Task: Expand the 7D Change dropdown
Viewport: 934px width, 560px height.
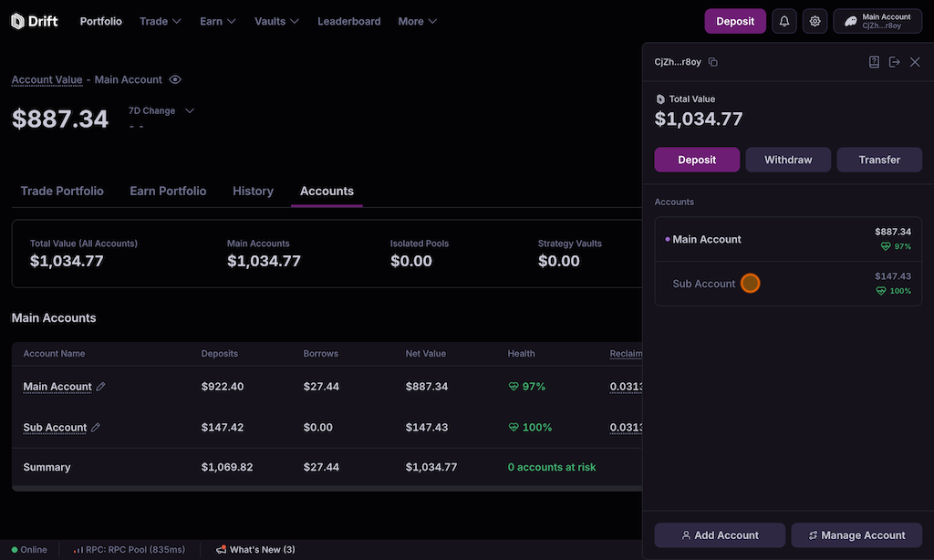Action: (x=190, y=111)
